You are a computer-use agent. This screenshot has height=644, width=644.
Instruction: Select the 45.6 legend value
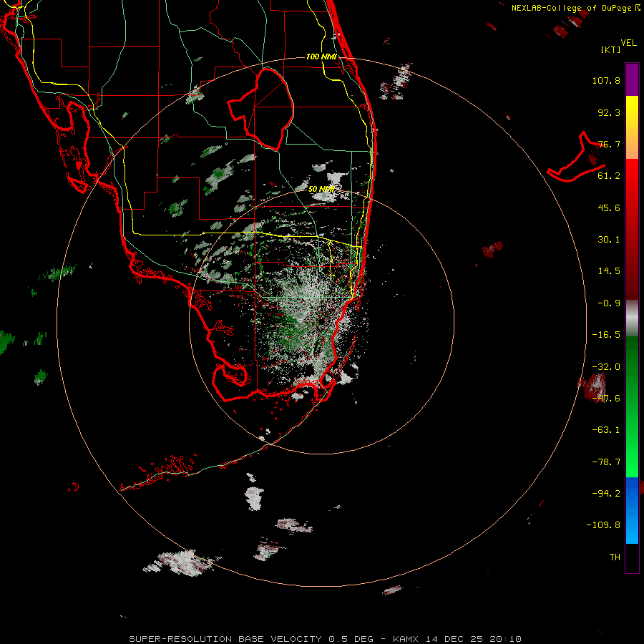coord(609,208)
